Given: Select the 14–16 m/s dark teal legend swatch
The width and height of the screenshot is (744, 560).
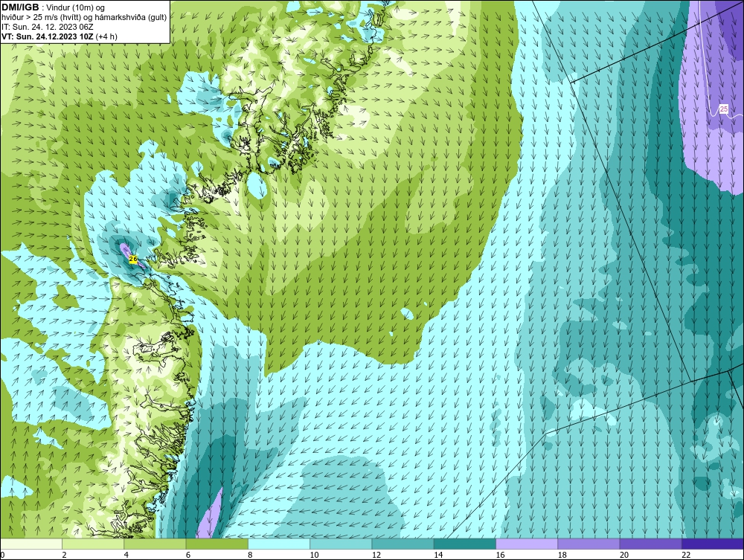Looking at the screenshot, I should (465, 544).
